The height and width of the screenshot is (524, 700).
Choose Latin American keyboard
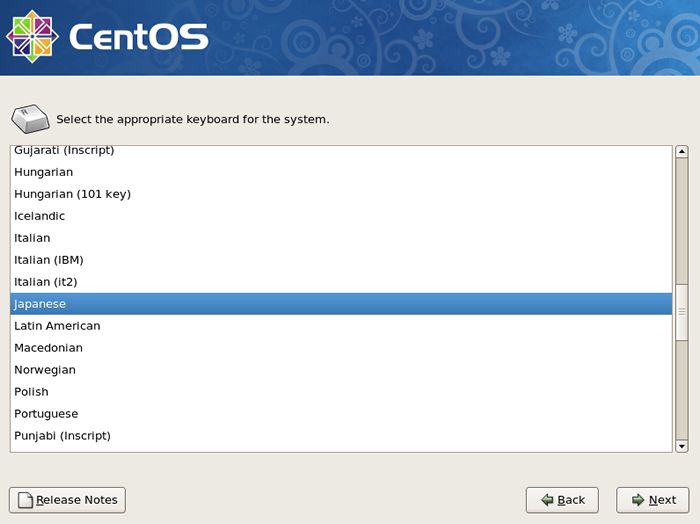click(341, 326)
